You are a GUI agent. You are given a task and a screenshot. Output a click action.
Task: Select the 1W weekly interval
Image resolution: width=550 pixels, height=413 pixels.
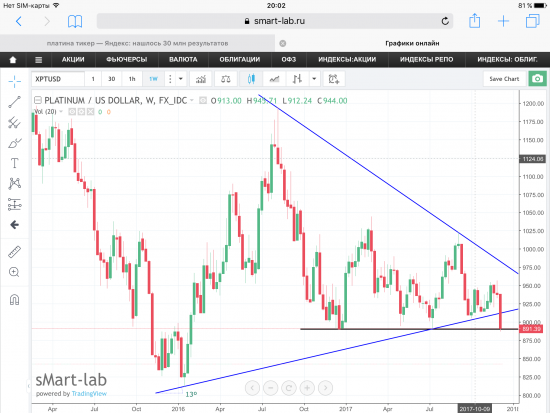tap(153, 79)
